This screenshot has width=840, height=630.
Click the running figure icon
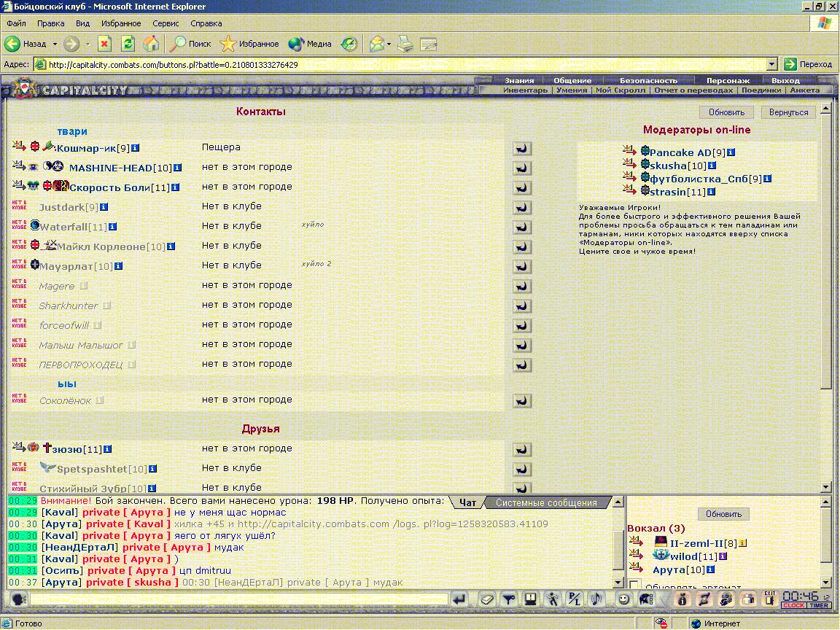click(x=552, y=599)
